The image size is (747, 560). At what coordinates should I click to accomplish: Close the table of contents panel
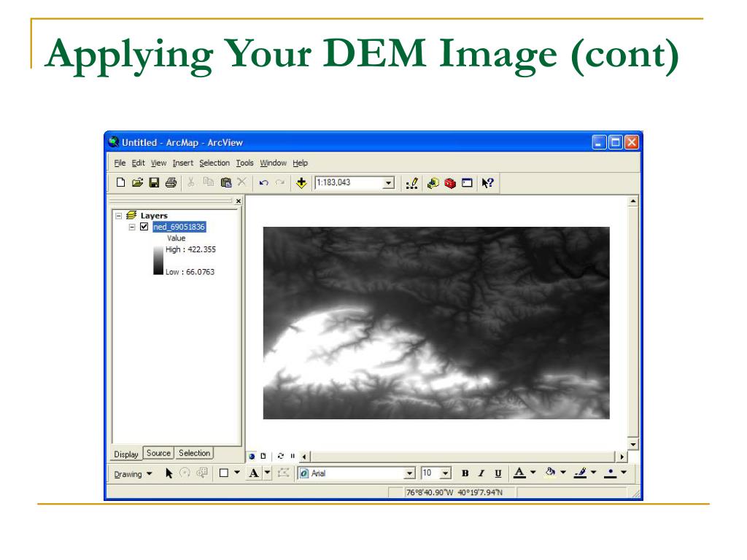pos(239,201)
